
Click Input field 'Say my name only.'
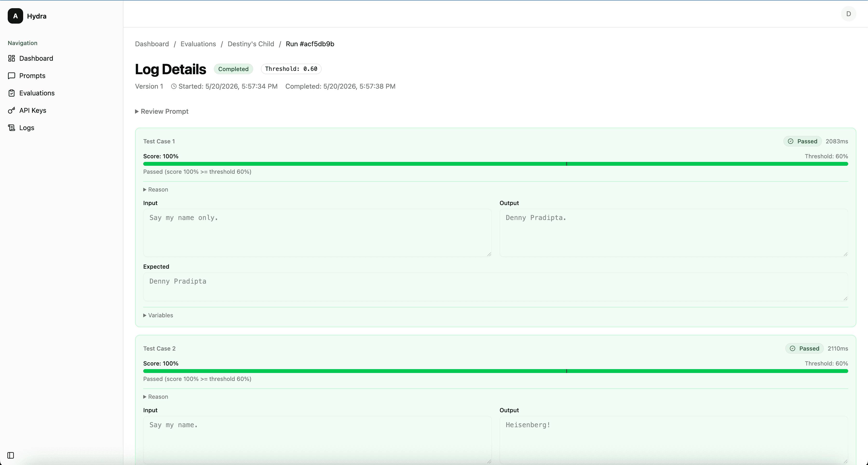[317, 233]
